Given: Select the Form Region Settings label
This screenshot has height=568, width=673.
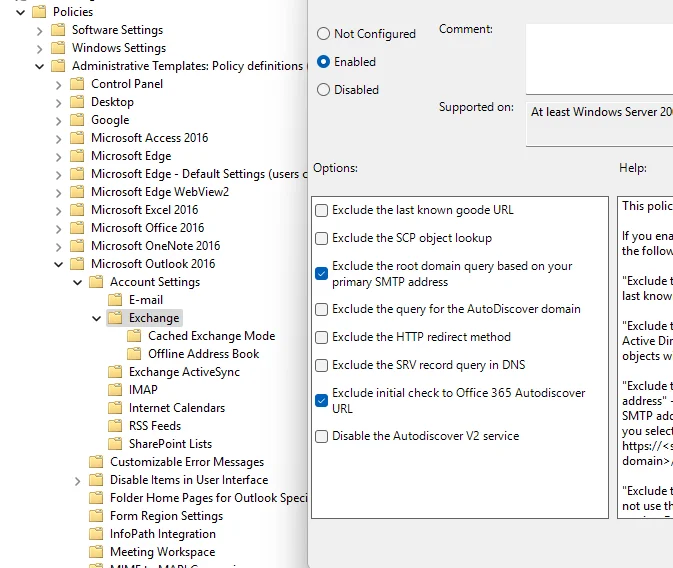Looking at the screenshot, I should click(x=167, y=516).
